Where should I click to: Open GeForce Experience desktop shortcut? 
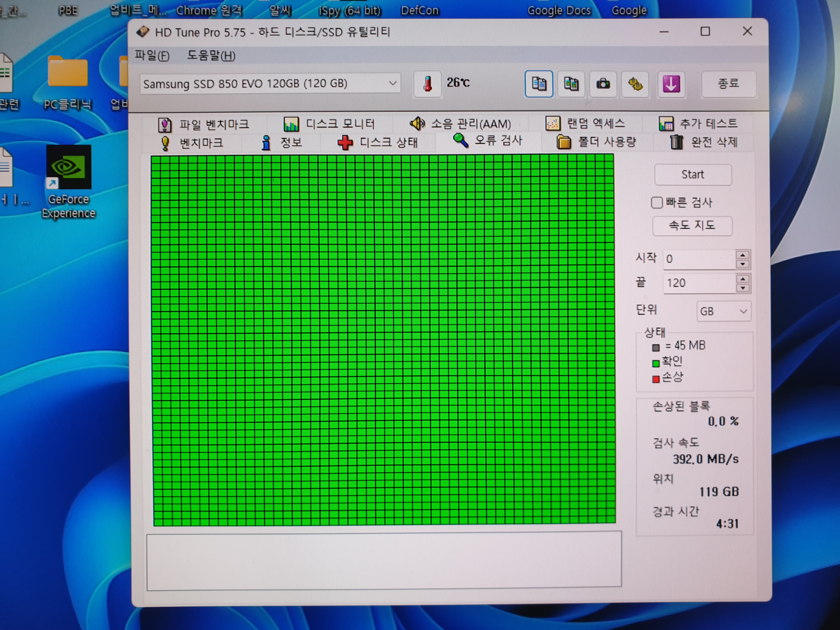coord(68,181)
